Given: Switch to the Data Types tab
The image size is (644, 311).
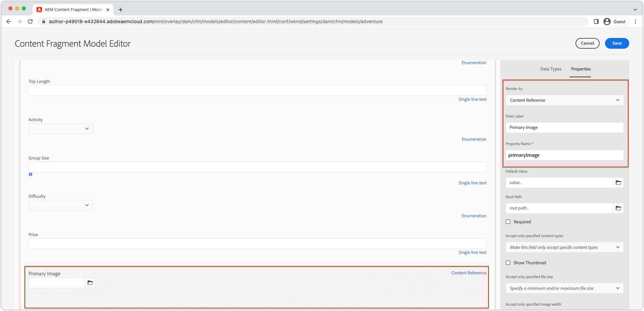Looking at the screenshot, I should click(552, 69).
